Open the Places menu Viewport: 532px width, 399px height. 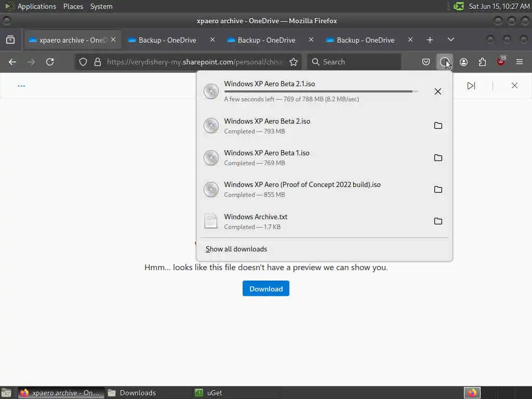73,6
